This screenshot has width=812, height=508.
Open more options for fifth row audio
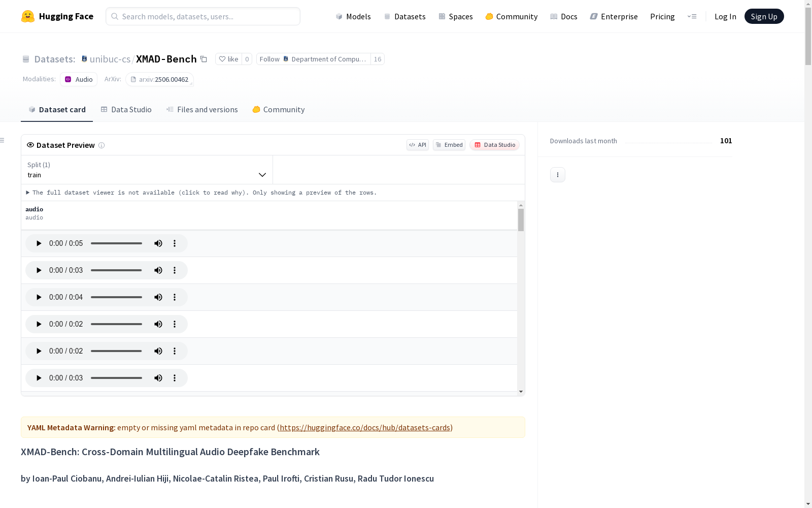point(175,351)
